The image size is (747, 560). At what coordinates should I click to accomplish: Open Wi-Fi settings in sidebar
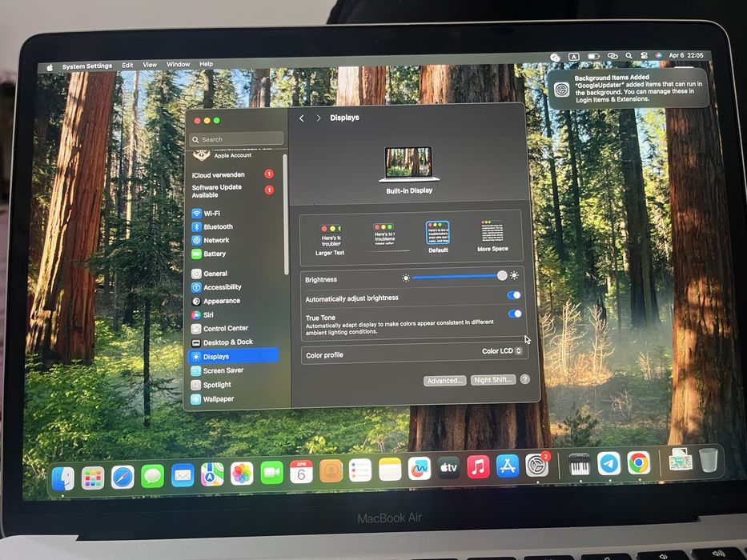[206, 214]
